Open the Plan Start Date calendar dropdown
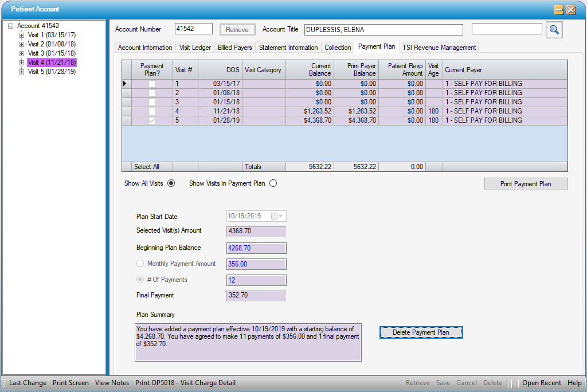Screen dimensions: 587x392 point(280,216)
